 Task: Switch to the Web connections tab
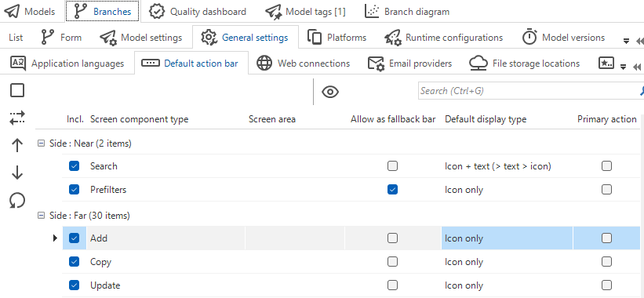click(x=303, y=64)
